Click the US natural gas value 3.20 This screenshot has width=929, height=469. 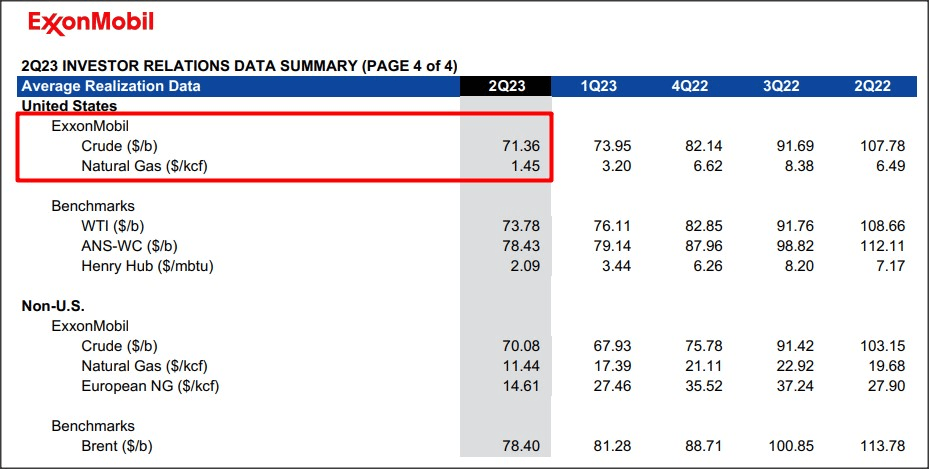pyautogui.click(x=617, y=166)
